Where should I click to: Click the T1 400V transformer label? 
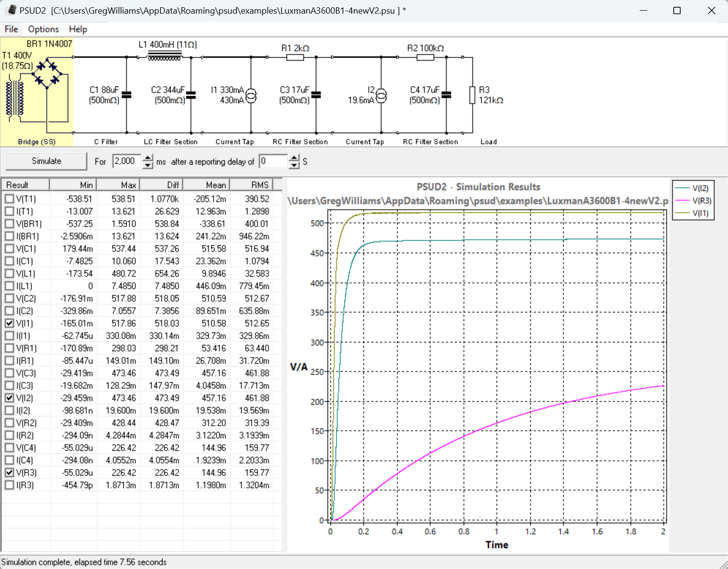[17, 56]
